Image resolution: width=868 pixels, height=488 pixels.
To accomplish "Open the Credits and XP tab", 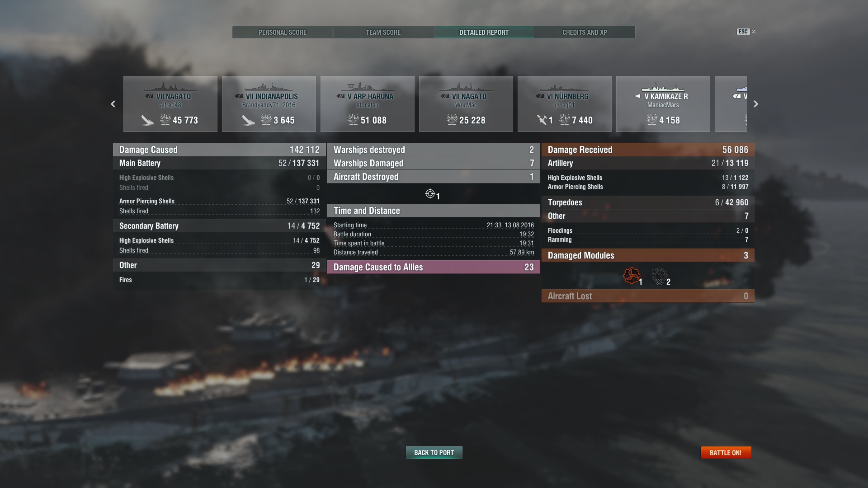I will click(x=585, y=33).
